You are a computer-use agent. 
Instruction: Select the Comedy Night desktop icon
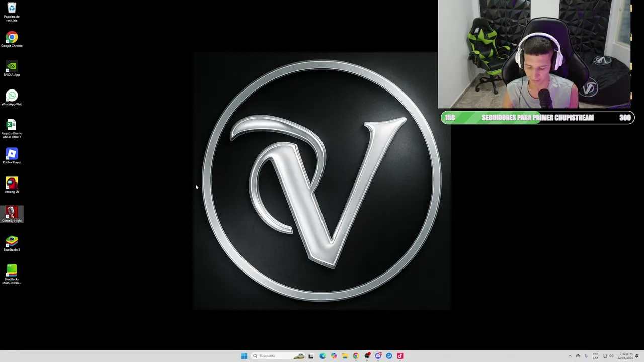[12, 215]
